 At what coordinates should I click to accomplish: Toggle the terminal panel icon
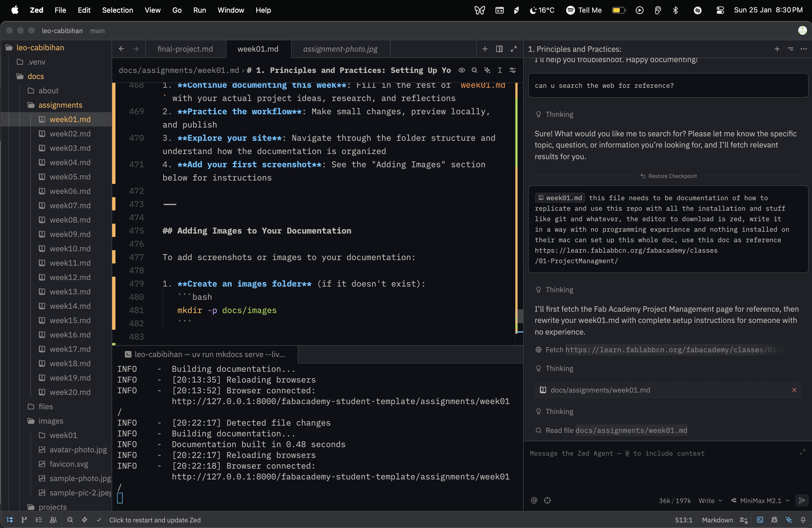coord(760,520)
